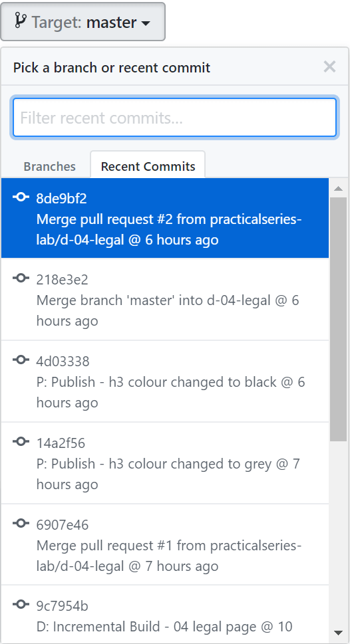Focus the Filter recent commits field
Screen dimensions: 350x644
tap(175, 118)
